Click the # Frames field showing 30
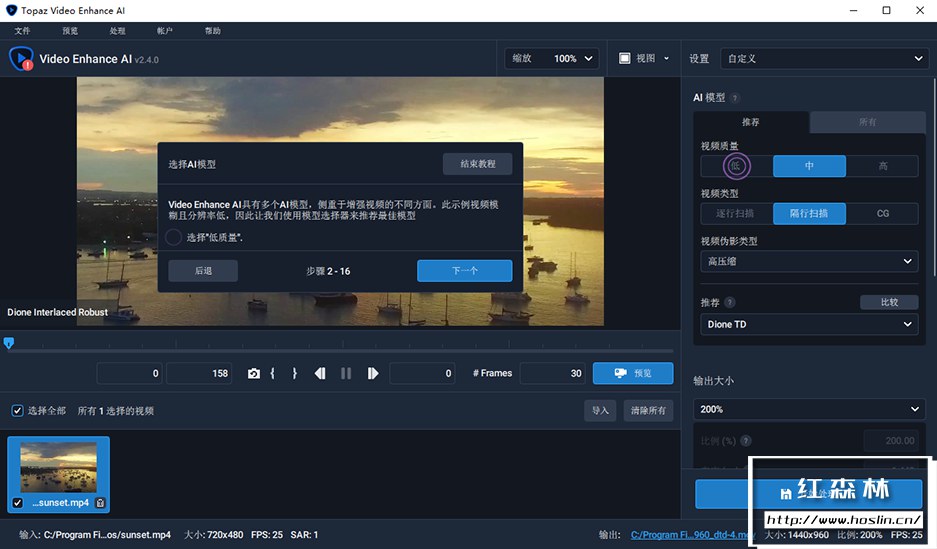This screenshot has height=549, width=937. [x=553, y=373]
